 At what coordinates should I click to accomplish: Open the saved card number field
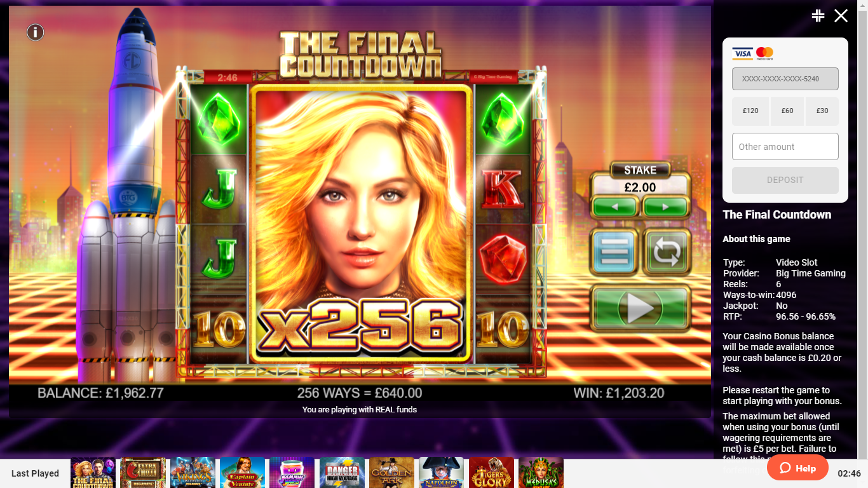point(785,79)
